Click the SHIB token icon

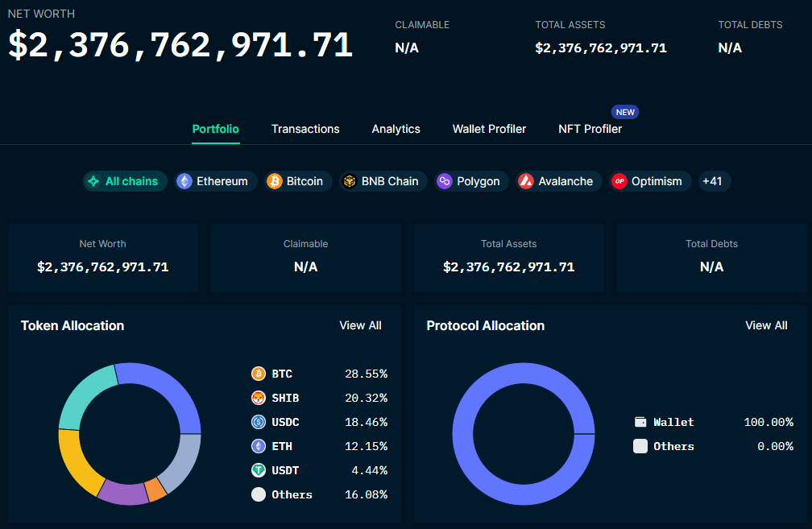[259, 398]
